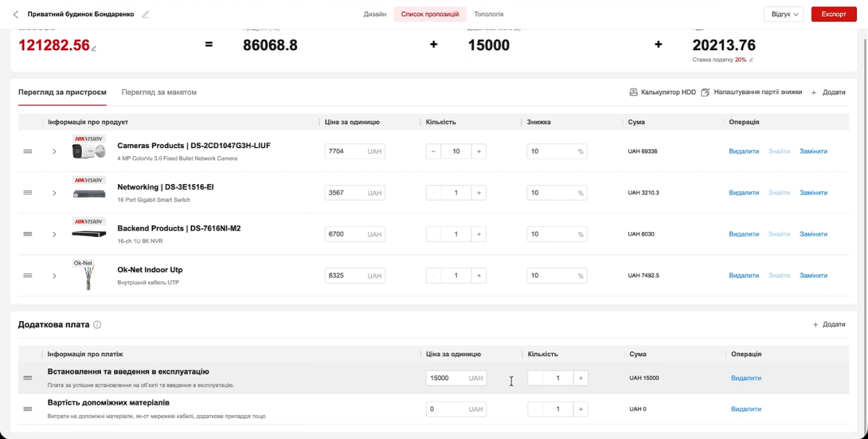Edit NVR unit price 6700 field
Viewport: 868px width, 439px height.
click(355, 234)
